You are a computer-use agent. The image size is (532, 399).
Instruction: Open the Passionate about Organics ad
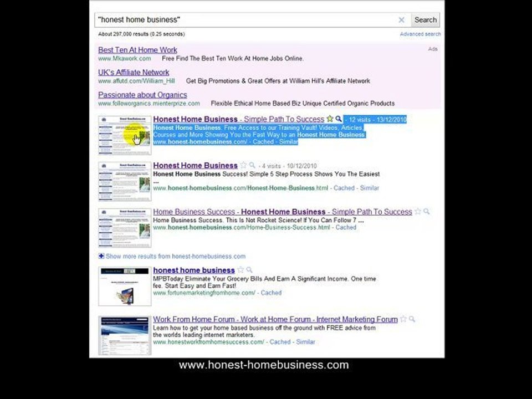(x=142, y=95)
